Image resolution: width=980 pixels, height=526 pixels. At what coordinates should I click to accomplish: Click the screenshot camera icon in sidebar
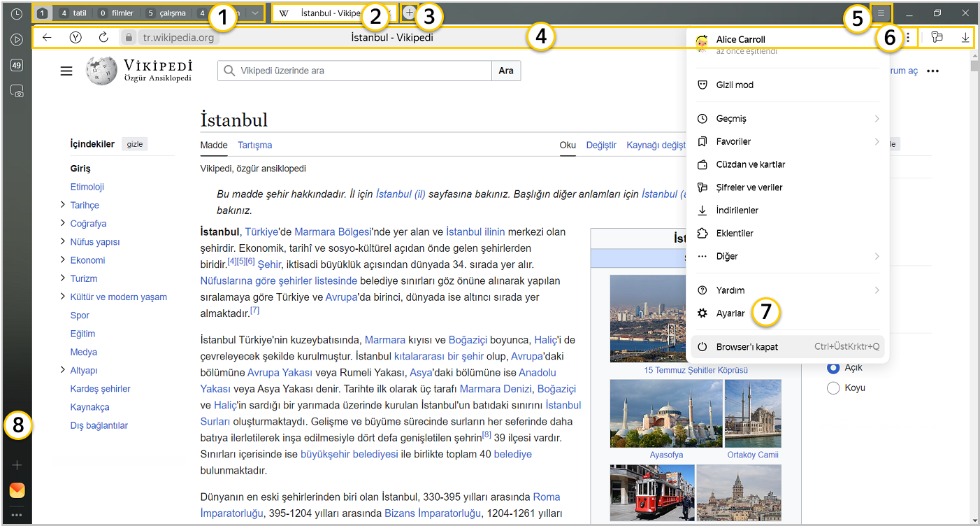[x=17, y=91]
